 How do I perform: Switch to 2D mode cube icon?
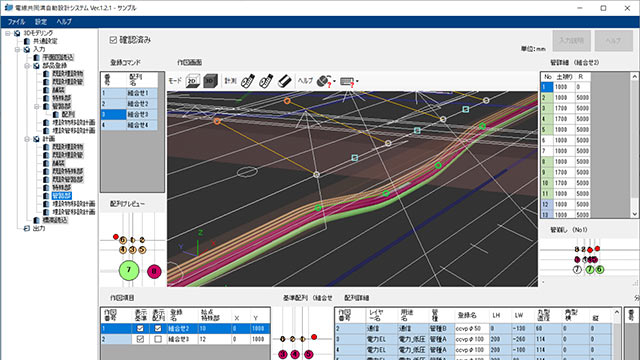(192, 81)
